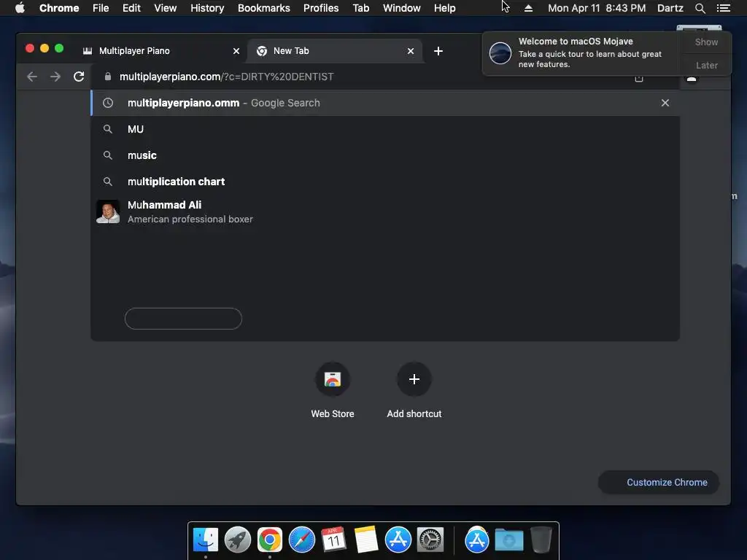Open the Tab menu
This screenshot has width=747, height=560.
click(x=361, y=8)
